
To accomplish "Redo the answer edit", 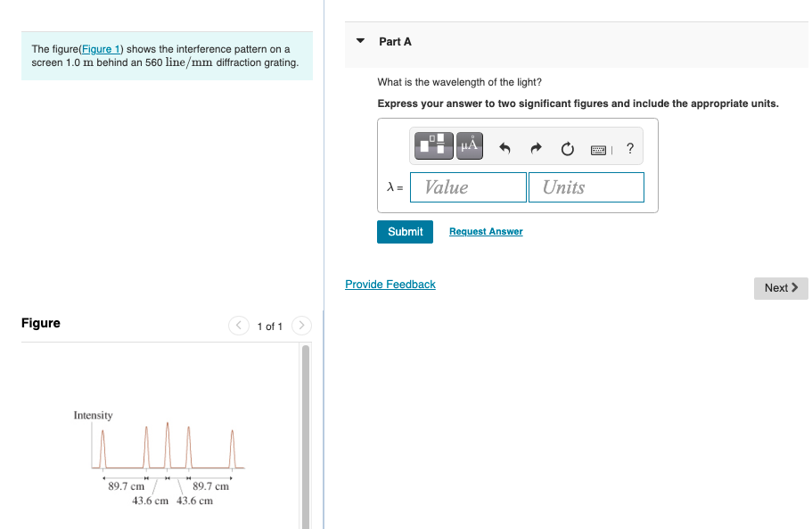I will (x=536, y=148).
